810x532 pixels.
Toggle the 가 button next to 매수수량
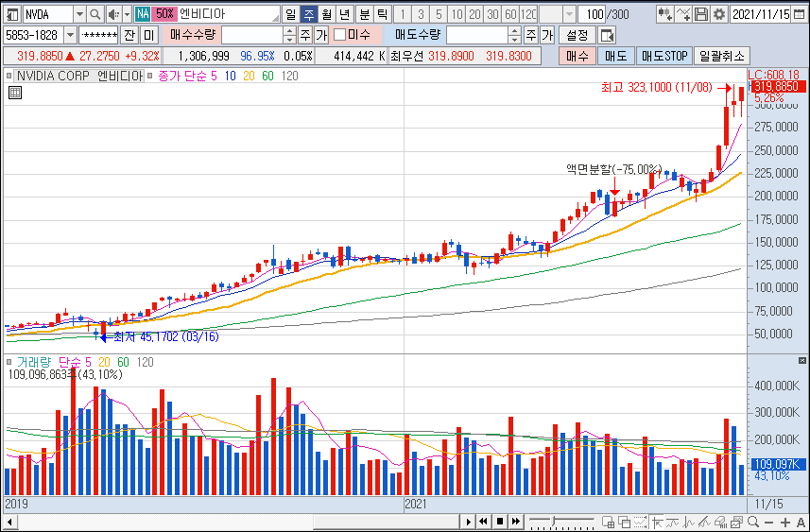[321, 35]
